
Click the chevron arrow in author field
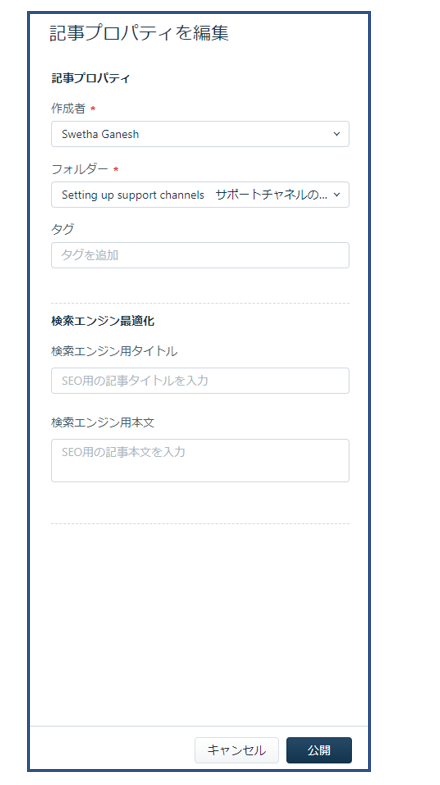pos(336,134)
